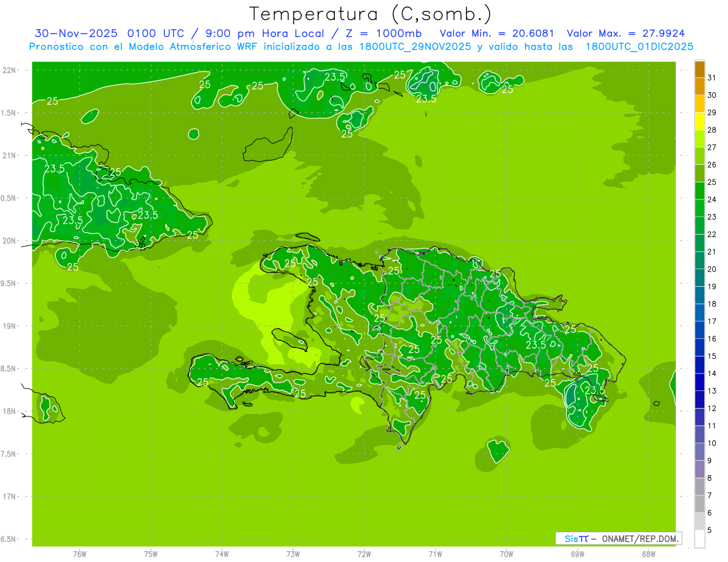Select the brown swatch above 31
This screenshot has width=728, height=562.
coord(699,69)
